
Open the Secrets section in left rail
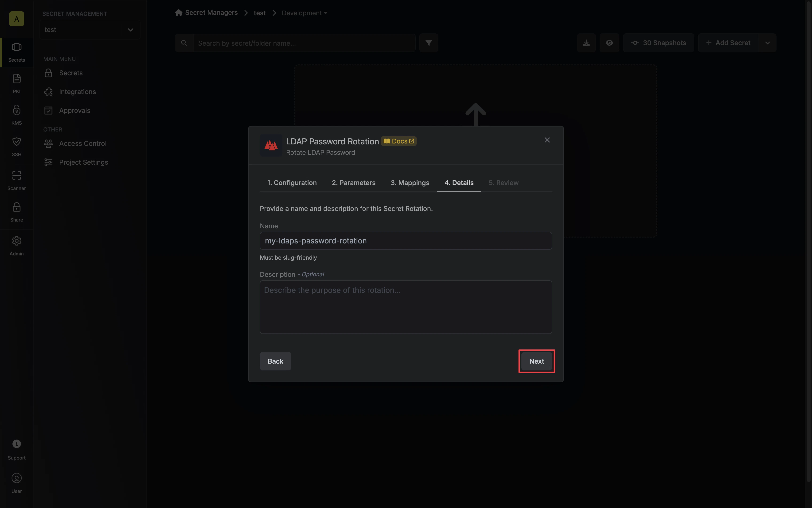pyautogui.click(x=16, y=52)
